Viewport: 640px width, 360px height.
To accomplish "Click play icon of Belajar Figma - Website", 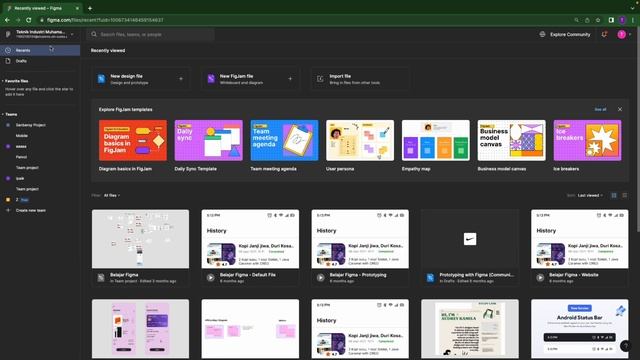I will click(540, 278).
